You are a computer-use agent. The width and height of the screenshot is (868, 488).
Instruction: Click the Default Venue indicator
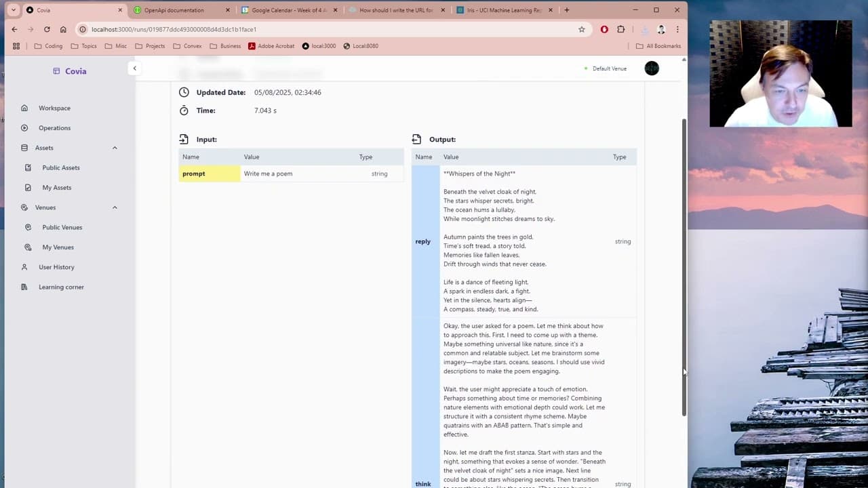[x=606, y=68]
